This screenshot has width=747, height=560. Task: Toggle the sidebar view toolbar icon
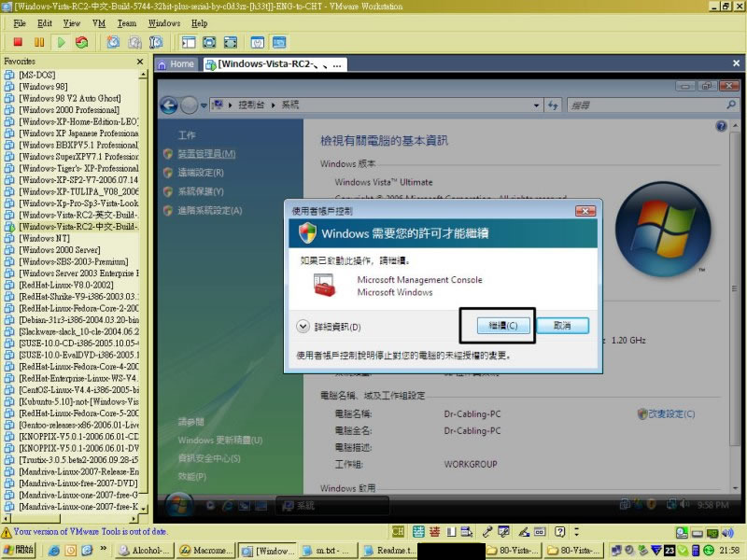pyautogui.click(x=189, y=42)
